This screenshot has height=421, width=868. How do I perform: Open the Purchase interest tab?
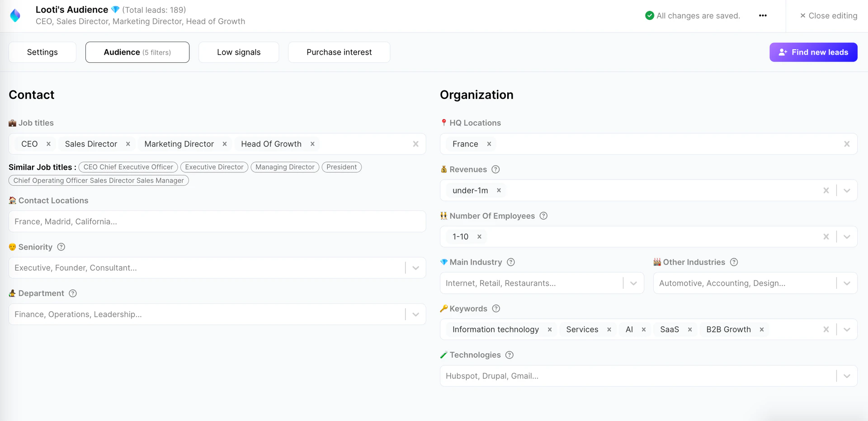(339, 52)
